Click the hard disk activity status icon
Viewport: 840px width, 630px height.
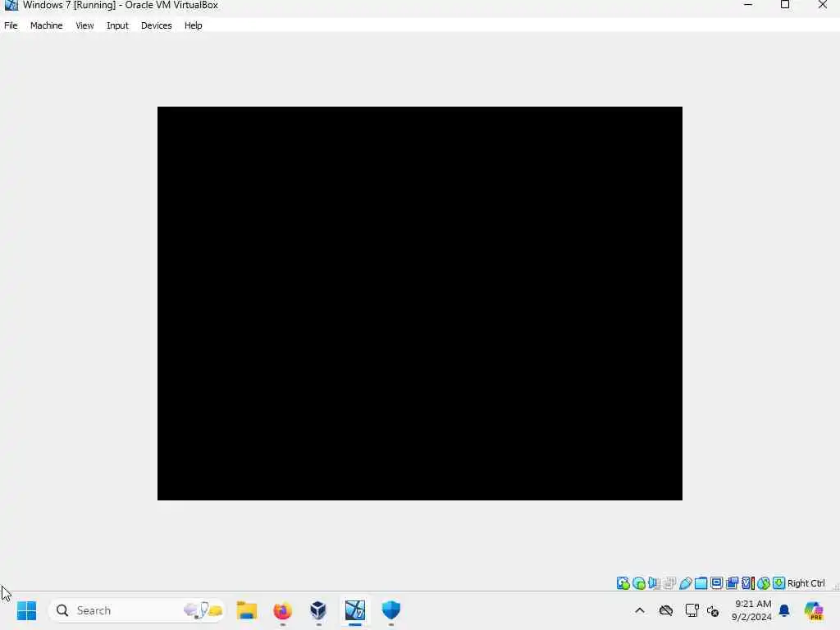(623, 583)
